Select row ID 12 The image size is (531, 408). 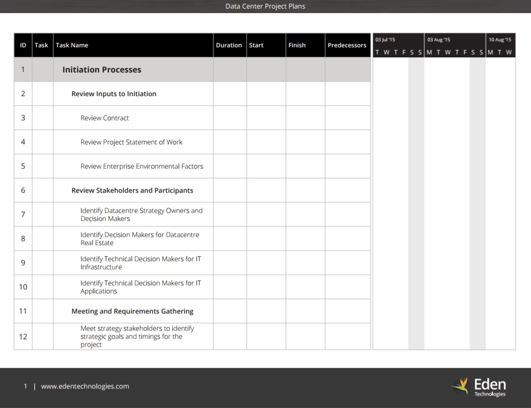(23, 337)
